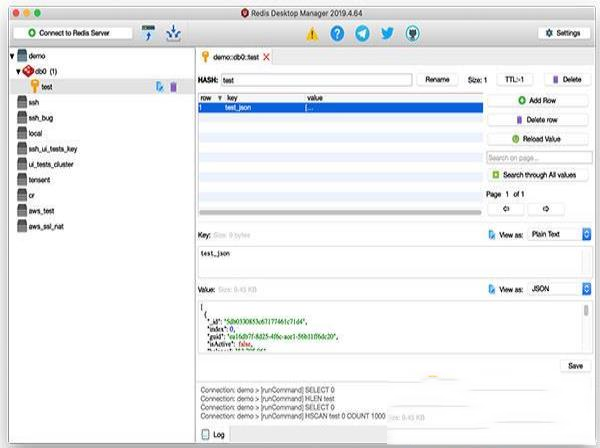Open the yellow warning triangle icon
The height and width of the screenshot is (448, 600).
312,33
